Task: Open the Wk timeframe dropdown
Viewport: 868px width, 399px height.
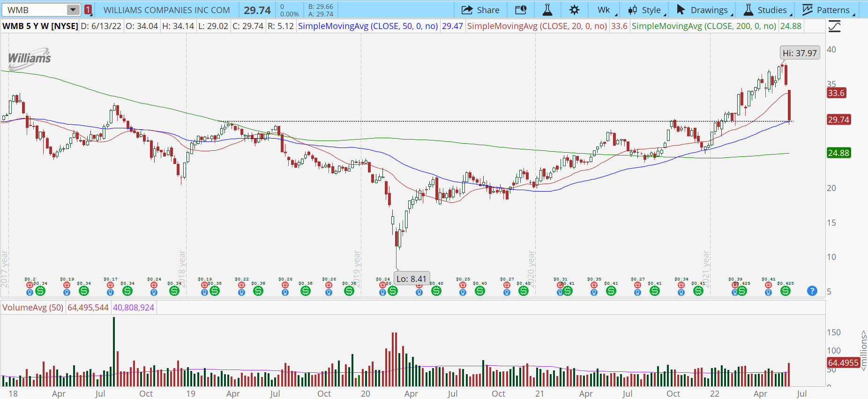Action: [x=606, y=10]
